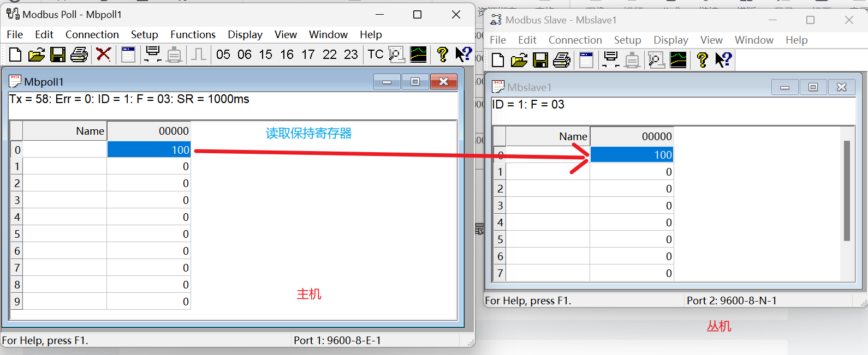Click Open file icon in Modbus Poll toolbar
The width and height of the screenshot is (868, 355).
click(37, 55)
